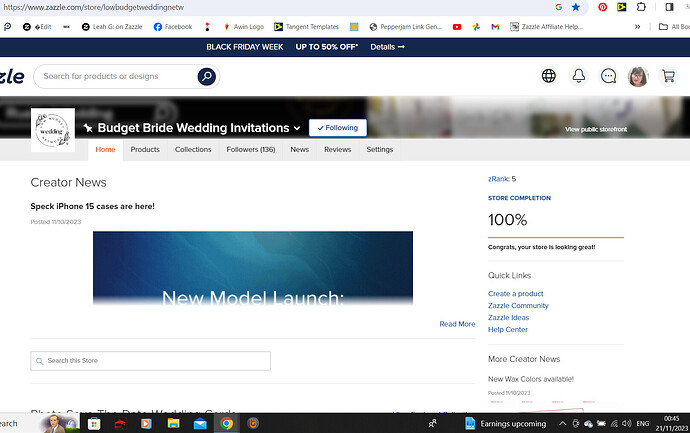Bookmark star icon in address bar
The width and height of the screenshot is (690, 433).
576,7
